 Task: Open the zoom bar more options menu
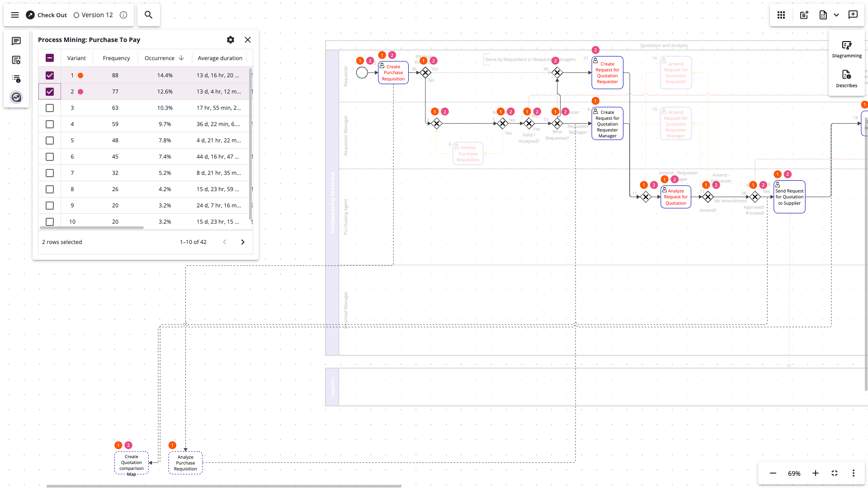click(854, 473)
